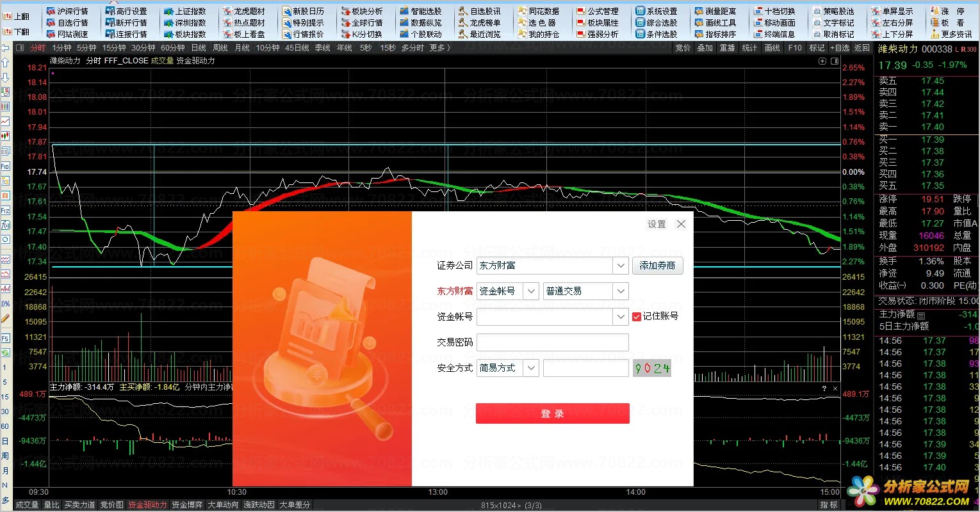The width and height of the screenshot is (980, 512).
Task: Open 系统设置 system settings
Action: [657, 11]
